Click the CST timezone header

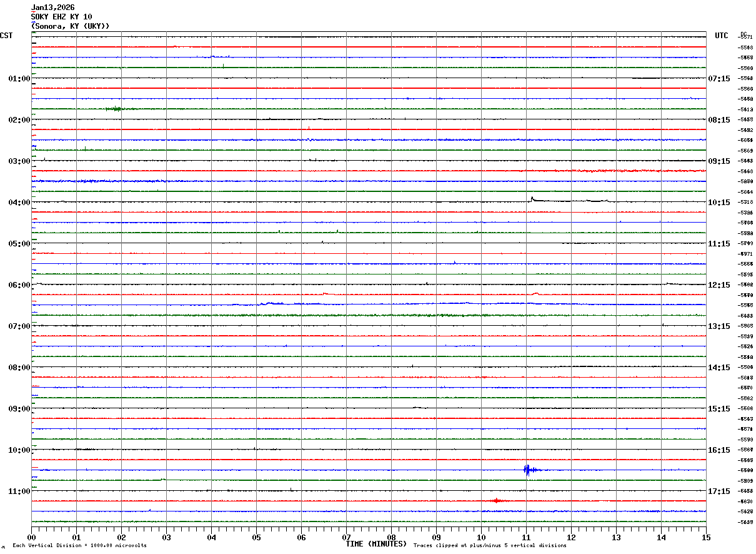pos(6,36)
